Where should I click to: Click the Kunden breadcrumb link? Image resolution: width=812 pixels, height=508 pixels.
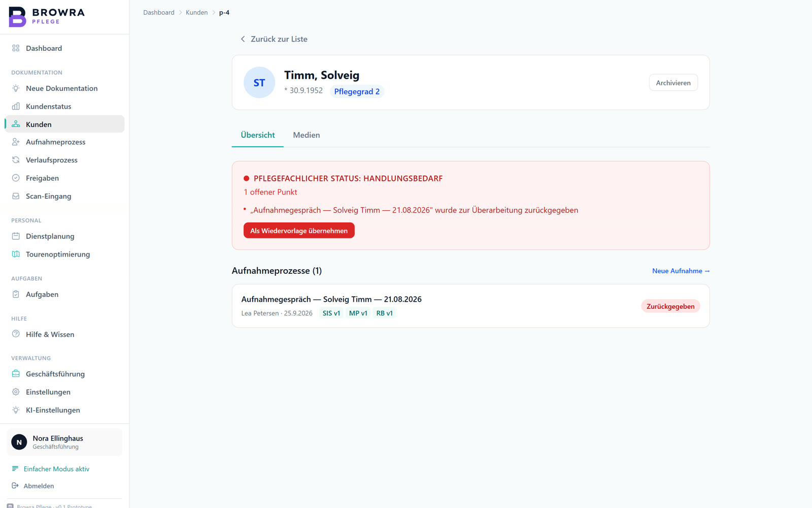point(196,12)
